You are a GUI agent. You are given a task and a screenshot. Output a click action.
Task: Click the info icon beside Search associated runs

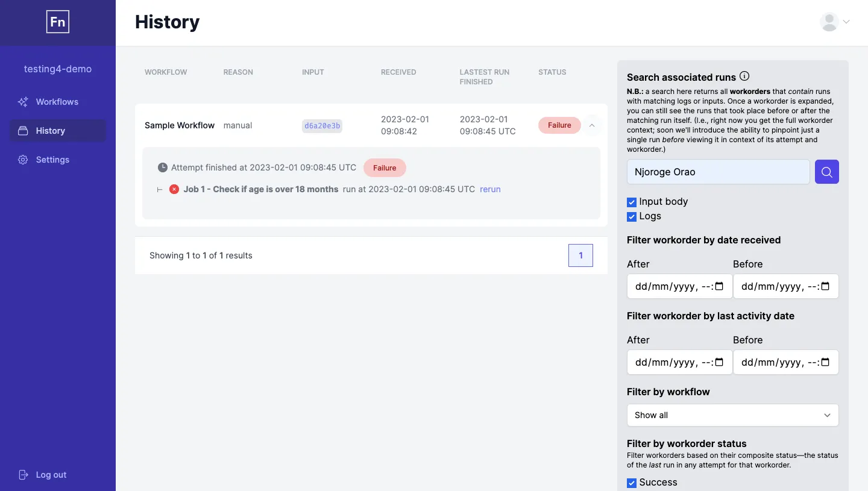[744, 77]
